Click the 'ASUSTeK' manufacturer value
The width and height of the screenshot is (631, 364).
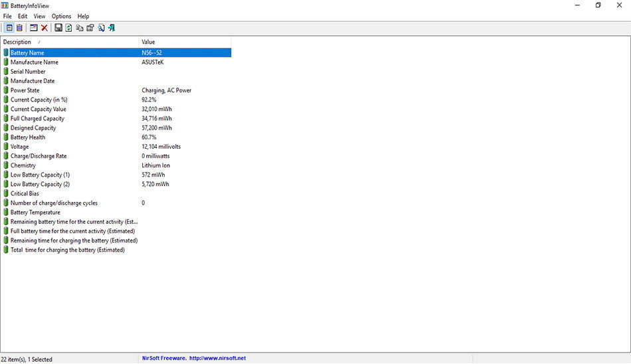153,62
